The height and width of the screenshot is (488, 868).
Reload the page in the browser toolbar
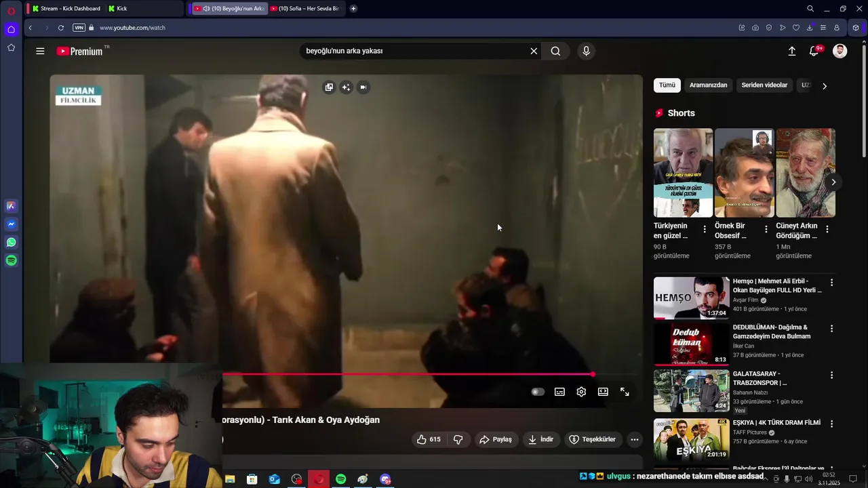tap(61, 28)
